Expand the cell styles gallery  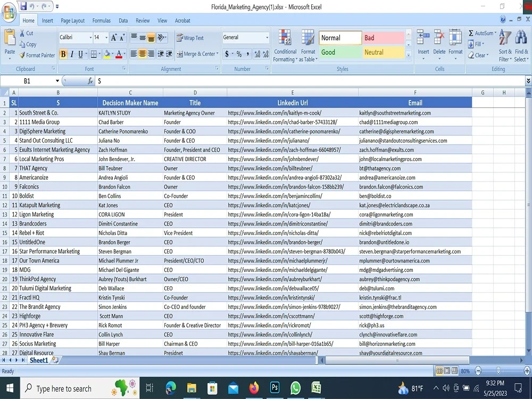[x=409, y=55]
